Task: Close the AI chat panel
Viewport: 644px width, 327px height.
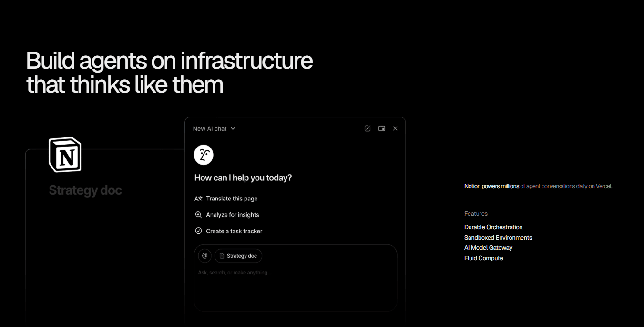Action: (x=395, y=128)
